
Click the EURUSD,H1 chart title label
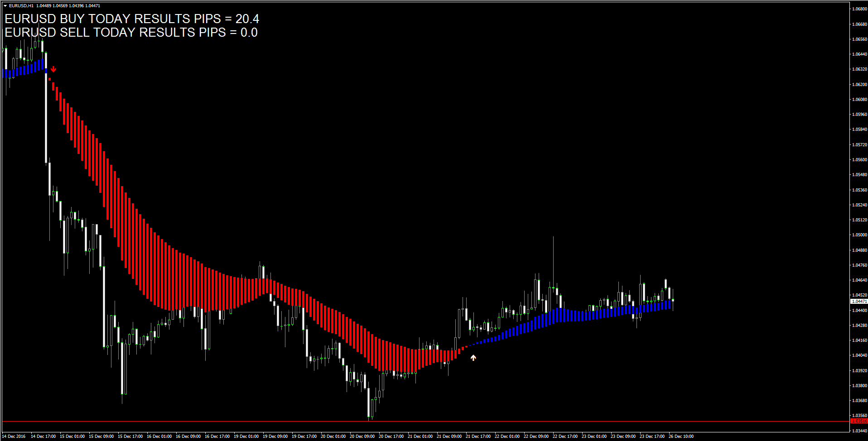pos(21,6)
